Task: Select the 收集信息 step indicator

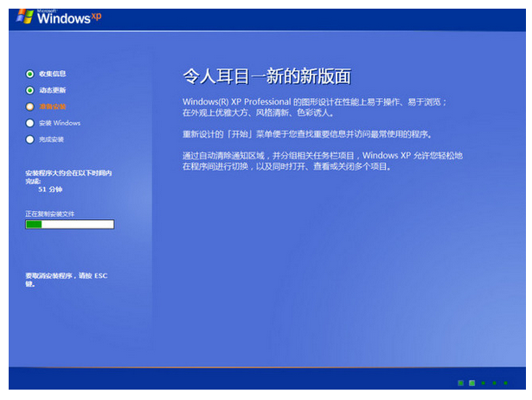Action: pyautogui.click(x=30, y=74)
